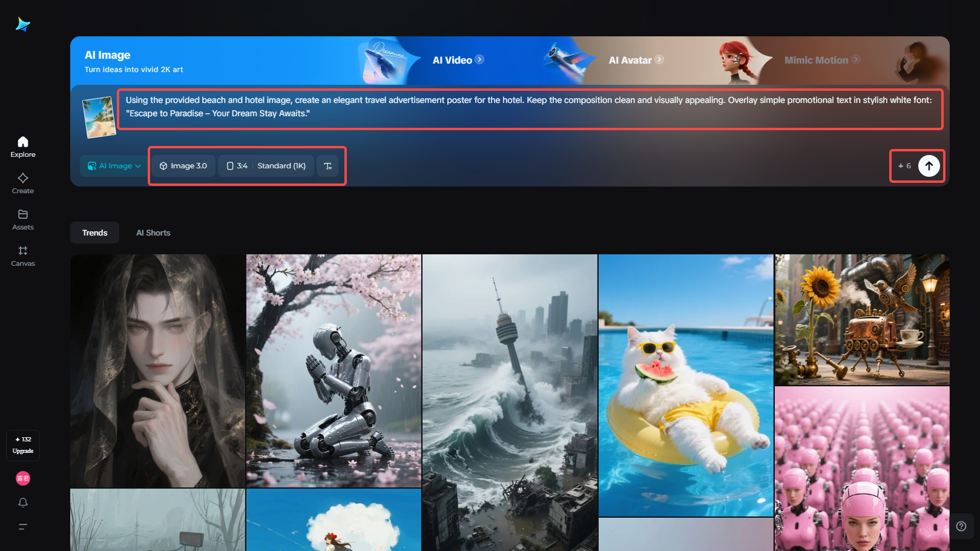Select the AI Shorts tab

click(x=153, y=233)
